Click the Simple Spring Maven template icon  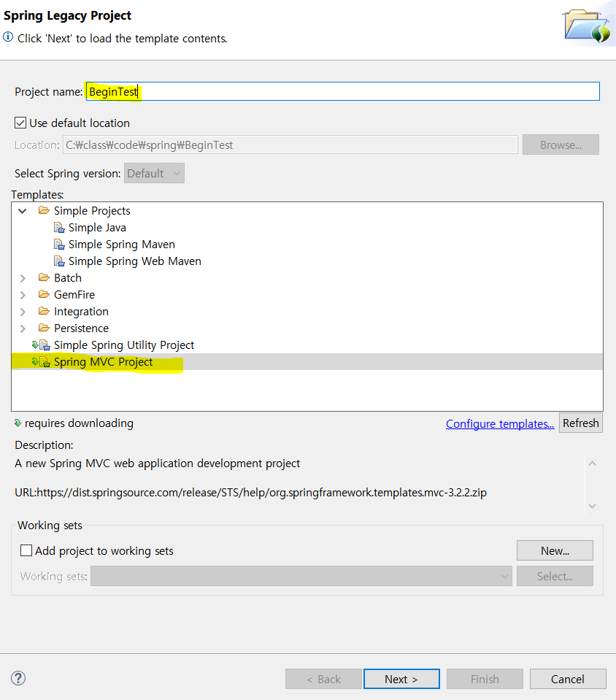click(x=59, y=245)
